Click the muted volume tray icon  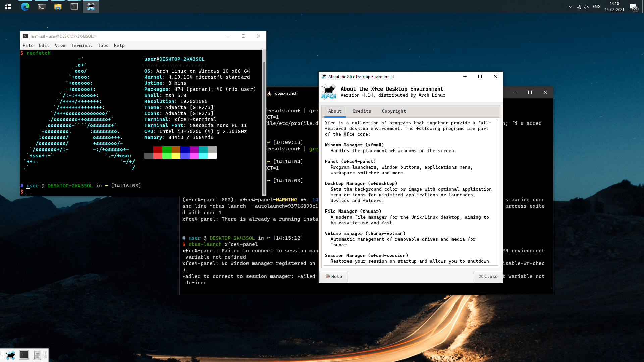(x=586, y=7)
